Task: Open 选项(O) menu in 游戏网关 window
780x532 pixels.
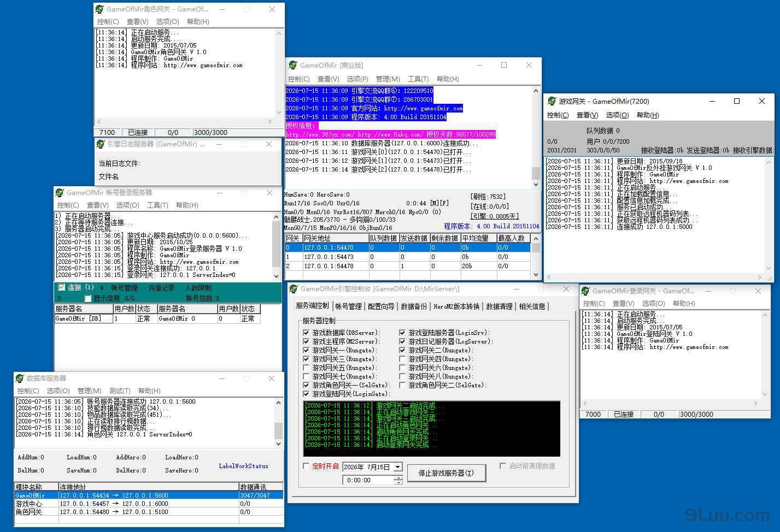Action: point(617,115)
